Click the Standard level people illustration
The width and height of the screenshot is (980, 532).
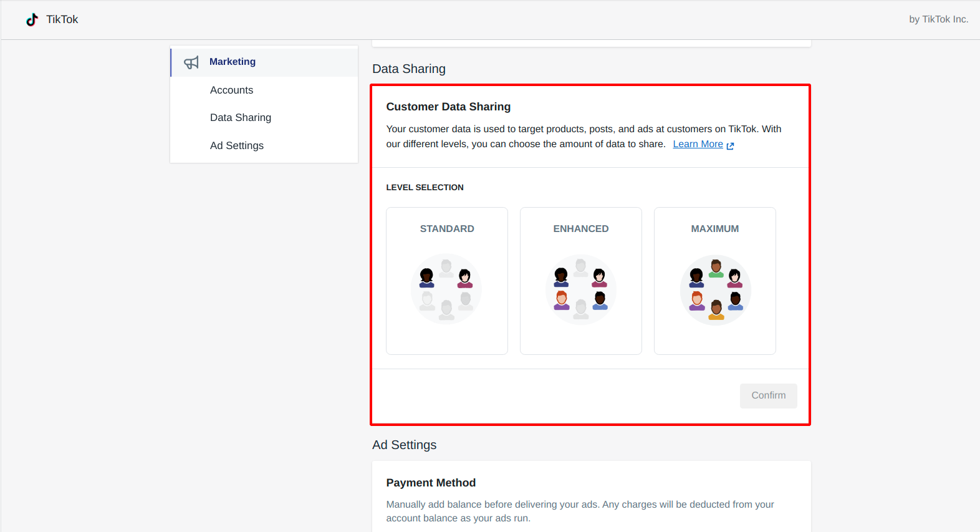pos(446,289)
